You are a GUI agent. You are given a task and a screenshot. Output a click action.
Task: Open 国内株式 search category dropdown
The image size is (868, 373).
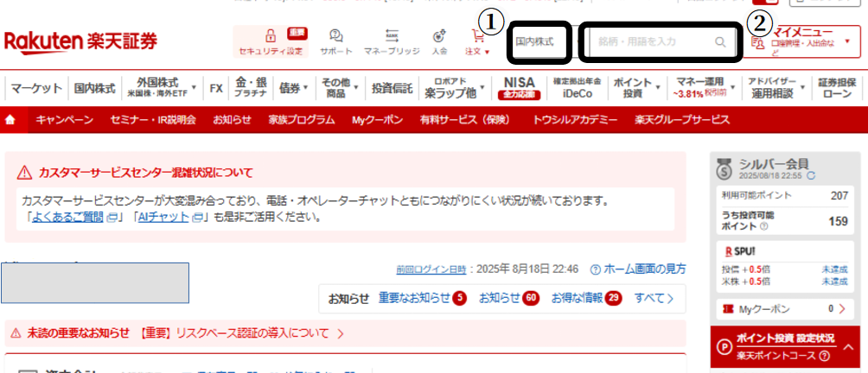(x=539, y=41)
